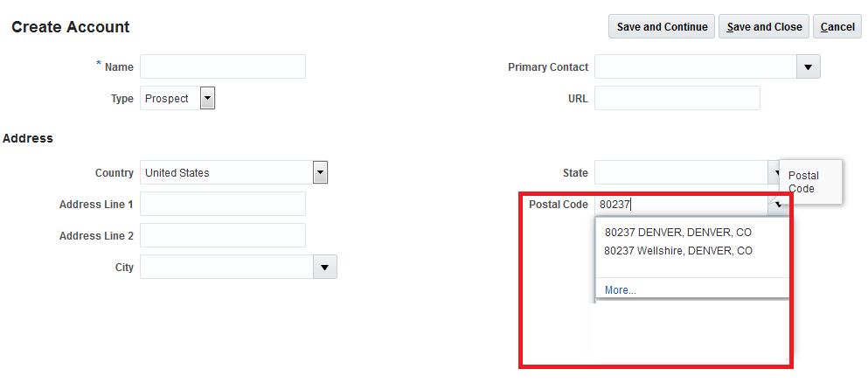Viewport: 868px width, 390px height.
Task: Focus the Name input field
Action: [222, 66]
